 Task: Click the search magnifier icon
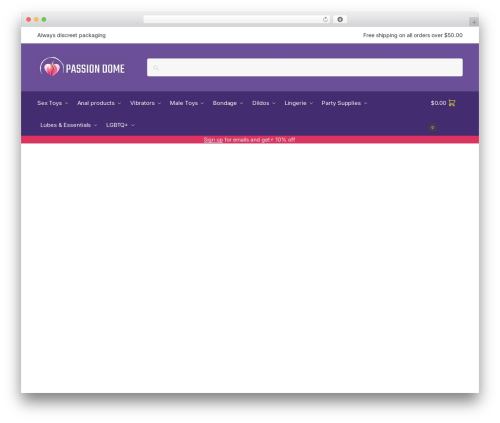tap(156, 68)
